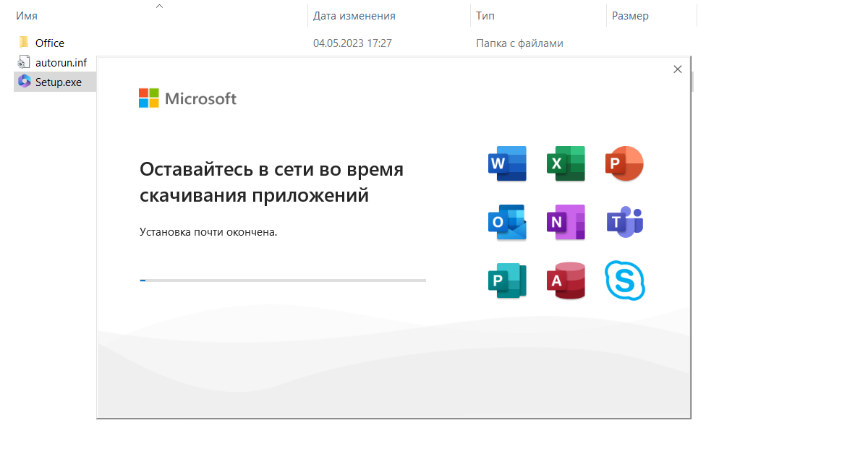The height and width of the screenshot is (475, 868).
Task: Select the Setup.exe file
Action: (58, 82)
